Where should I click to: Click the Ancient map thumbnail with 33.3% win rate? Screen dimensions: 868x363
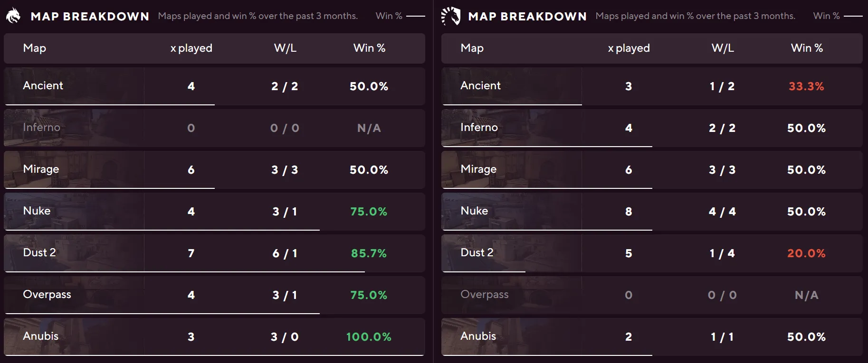512,86
